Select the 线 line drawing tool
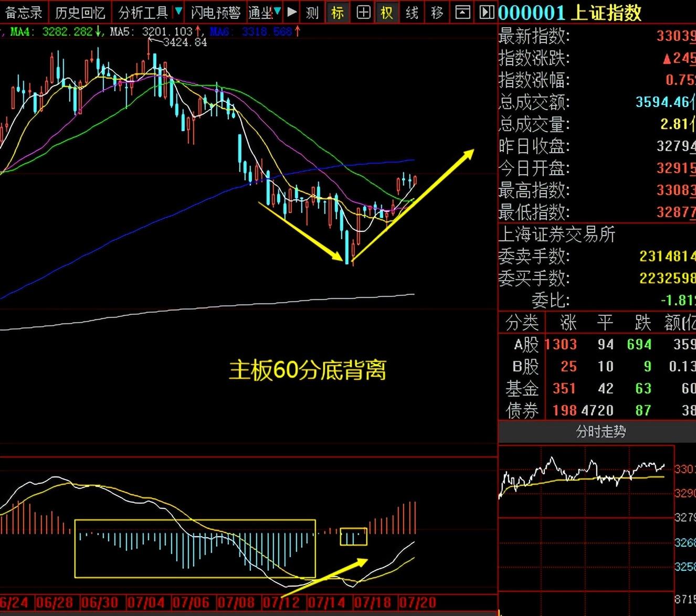Screen dimensions: 696x616 click(x=412, y=12)
